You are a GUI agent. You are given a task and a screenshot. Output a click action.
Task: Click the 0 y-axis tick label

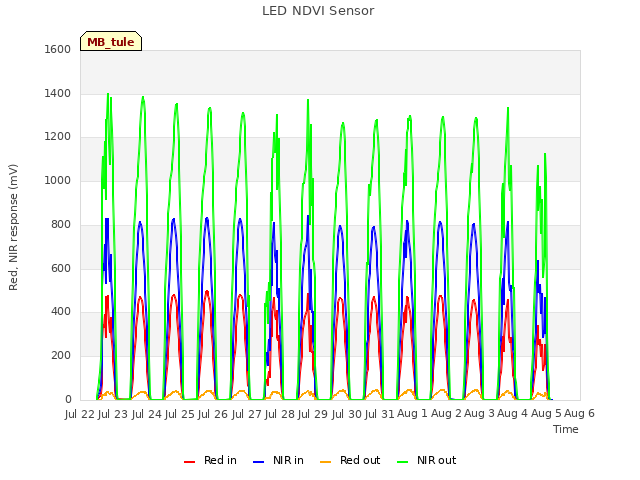[x=68, y=400]
